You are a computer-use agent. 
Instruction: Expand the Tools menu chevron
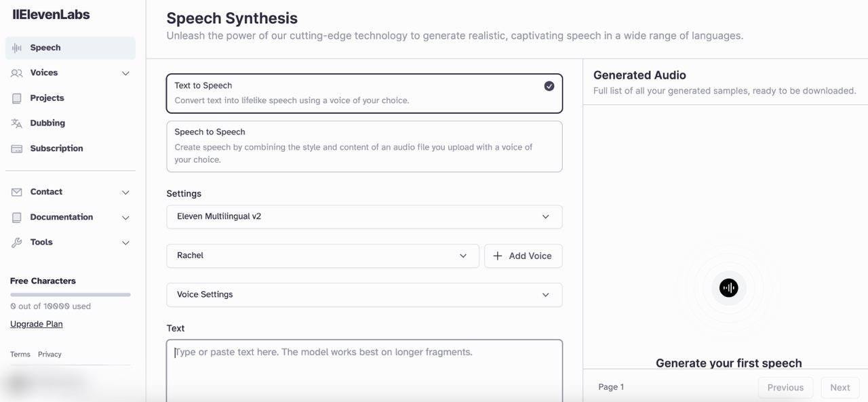click(125, 243)
